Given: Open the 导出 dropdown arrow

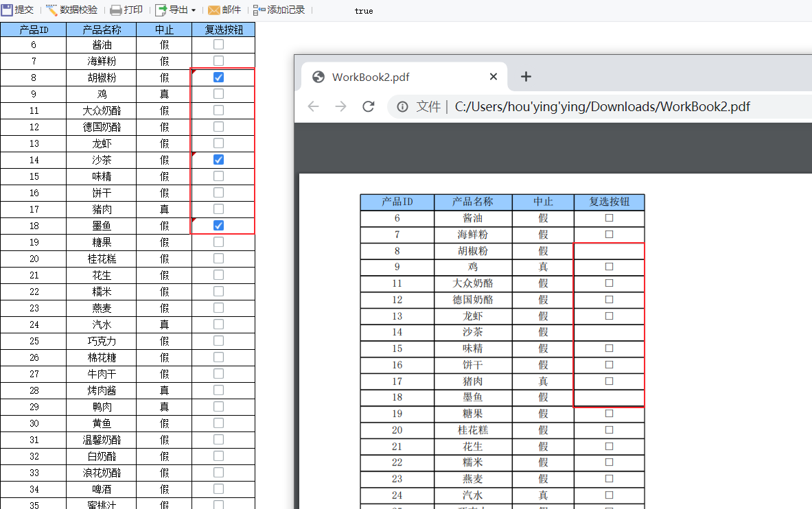Looking at the screenshot, I should 194,10.
